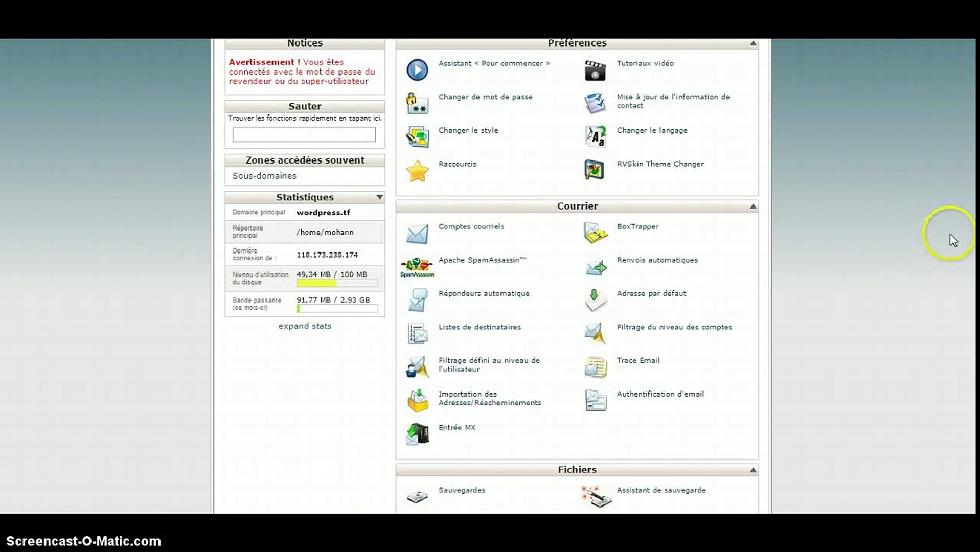Click the Apache SpamAssassin icon

coord(417,267)
